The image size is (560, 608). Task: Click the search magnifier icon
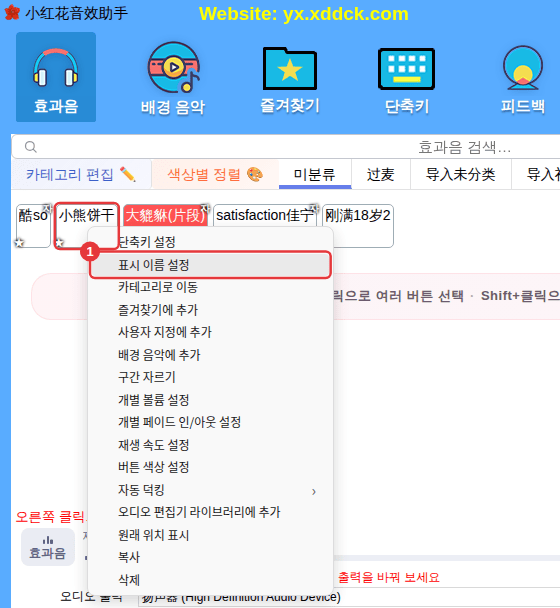tap(31, 147)
